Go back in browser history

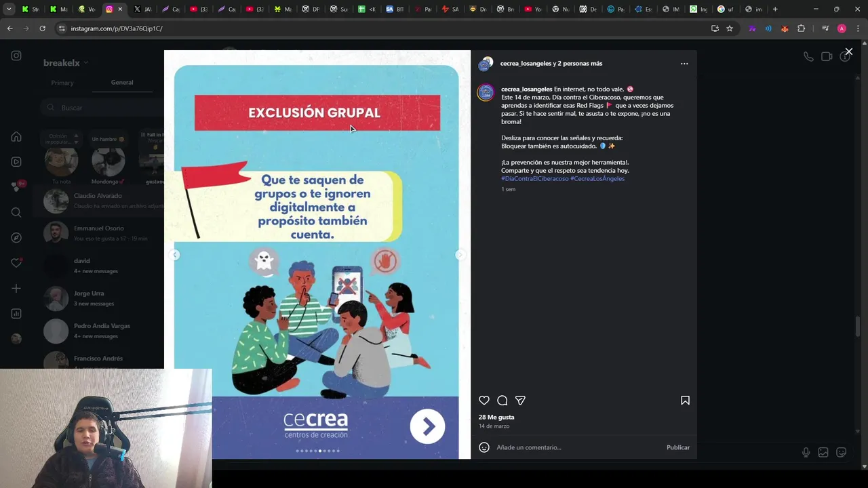point(9,28)
